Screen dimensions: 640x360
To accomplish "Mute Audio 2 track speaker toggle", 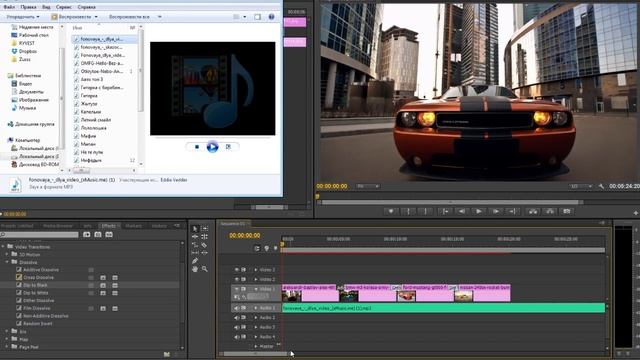I will (x=236, y=318).
